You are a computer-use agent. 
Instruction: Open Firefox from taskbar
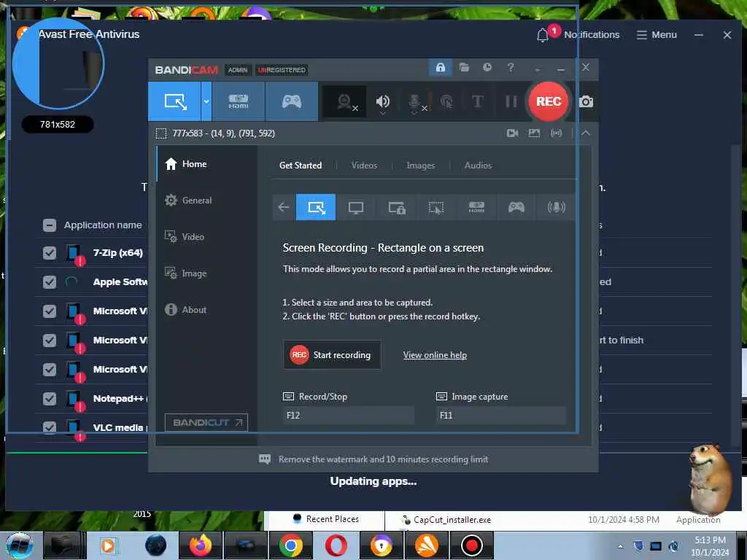point(200,545)
